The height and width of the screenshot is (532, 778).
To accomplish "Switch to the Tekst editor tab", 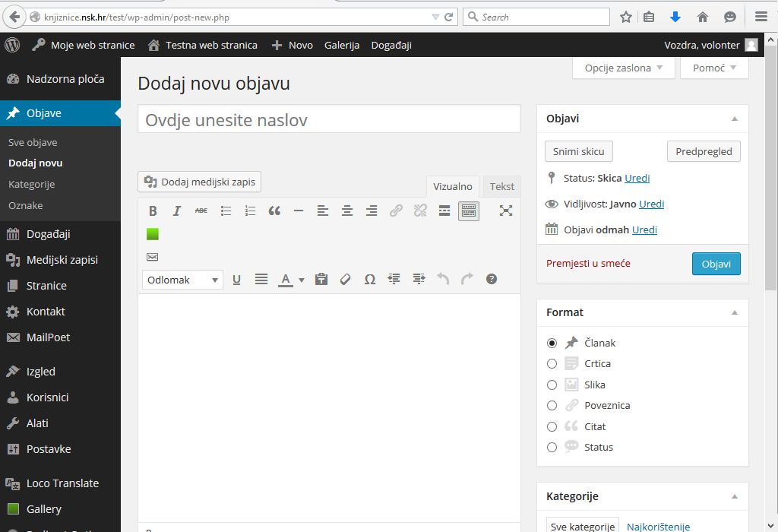I will click(501, 187).
